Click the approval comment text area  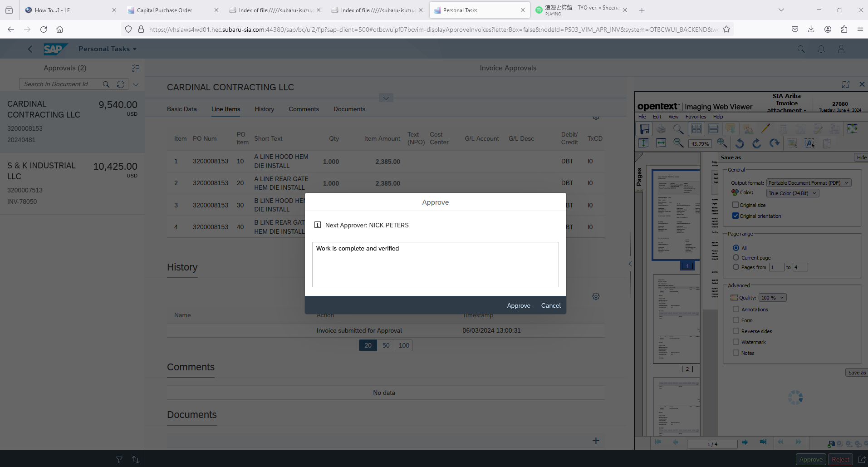click(435, 265)
